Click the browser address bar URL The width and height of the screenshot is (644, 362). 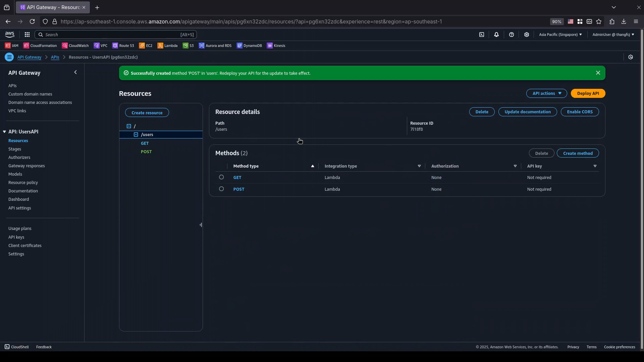251,21
